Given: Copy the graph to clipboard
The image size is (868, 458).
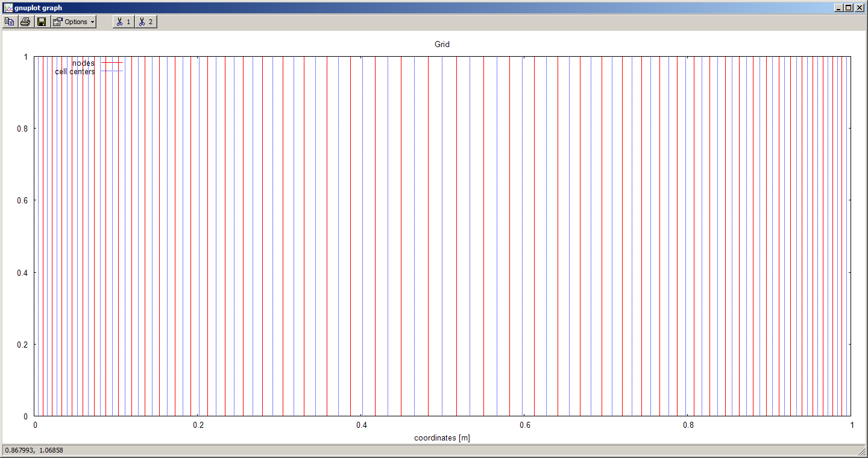Looking at the screenshot, I should 10,22.
